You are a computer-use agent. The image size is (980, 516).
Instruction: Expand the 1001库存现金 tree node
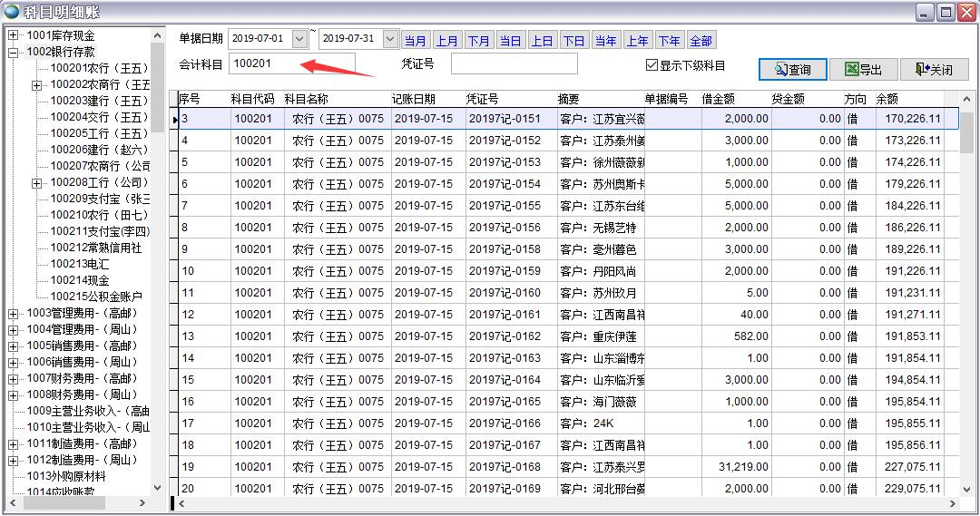tap(14, 35)
